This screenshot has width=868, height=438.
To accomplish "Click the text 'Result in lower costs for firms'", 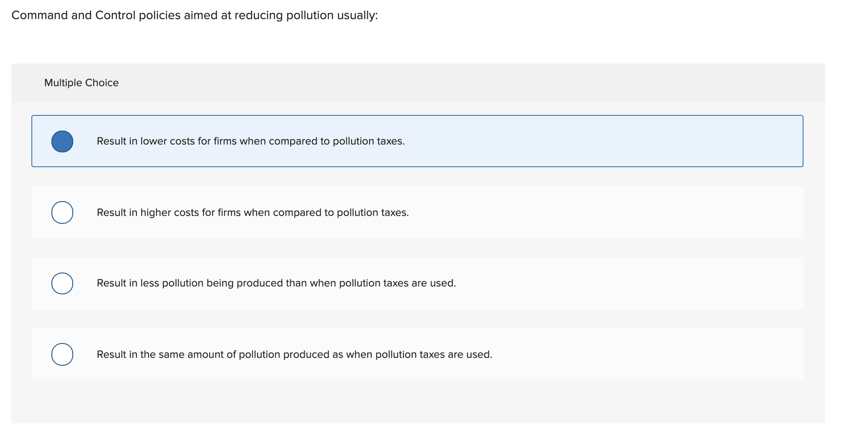I will tap(251, 141).
